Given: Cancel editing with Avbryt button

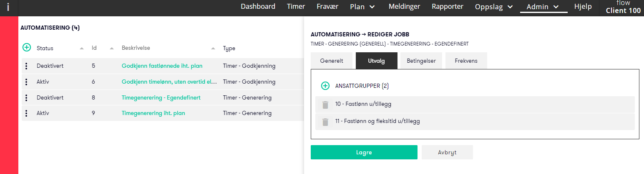Looking at the screenshot, I should (x=447, y=152).
